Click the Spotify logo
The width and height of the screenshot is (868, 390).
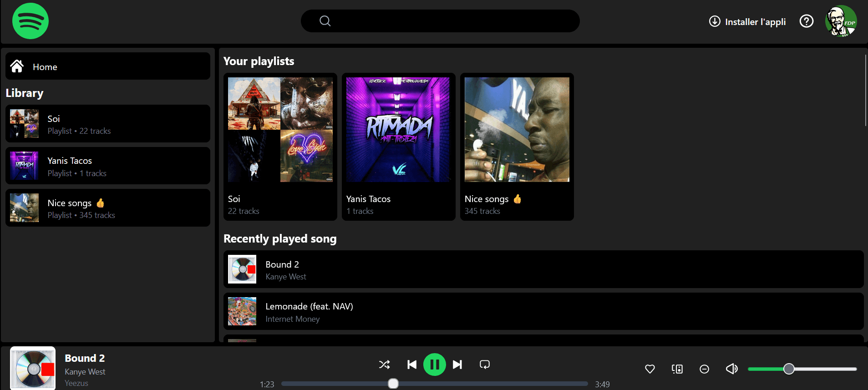coord(30,21)
